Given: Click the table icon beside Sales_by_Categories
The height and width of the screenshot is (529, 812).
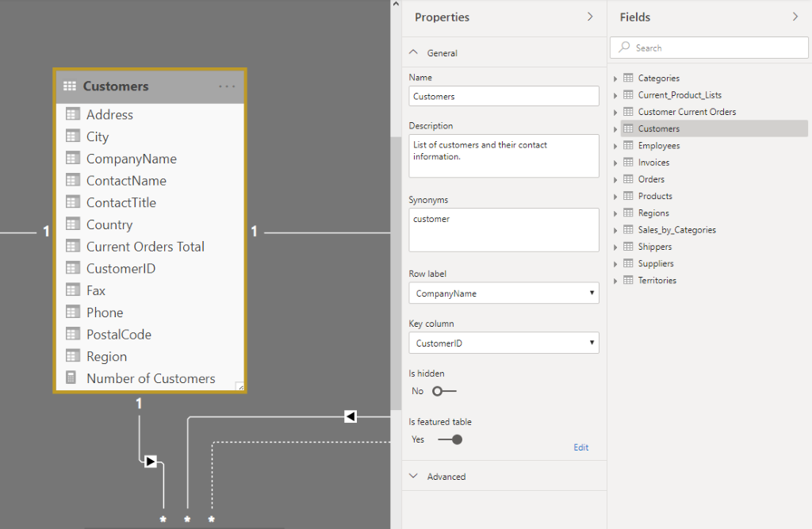Looking at the screenshot, I should coord(628,230).
